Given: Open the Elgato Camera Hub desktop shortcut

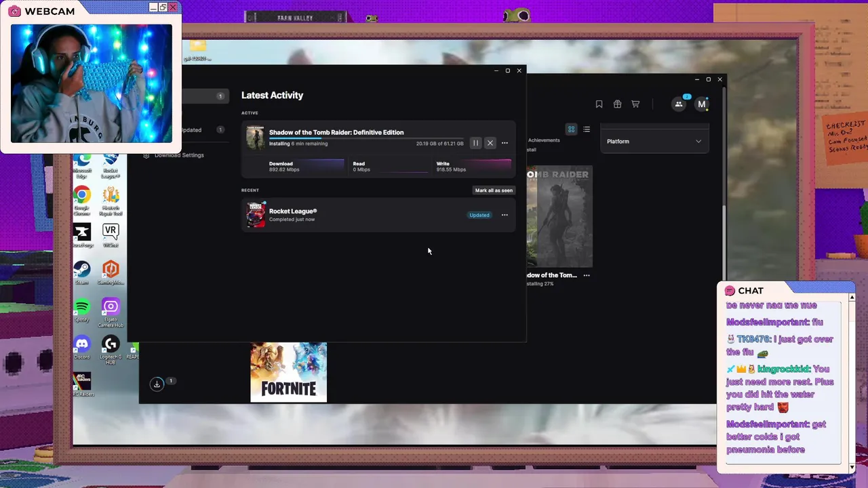Looking at the screenshot, I should [x=111, y=312].
